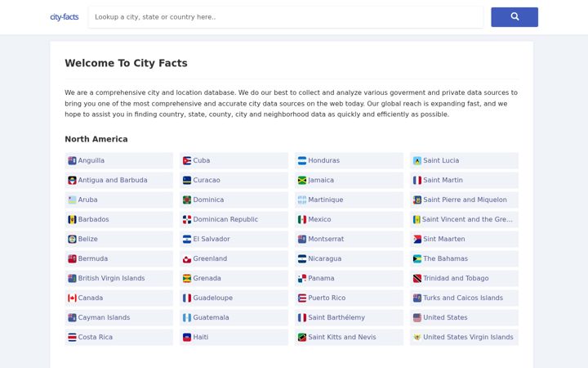Click the city-facts logo
Screen dimensions: 588x368
pos(65,17)
